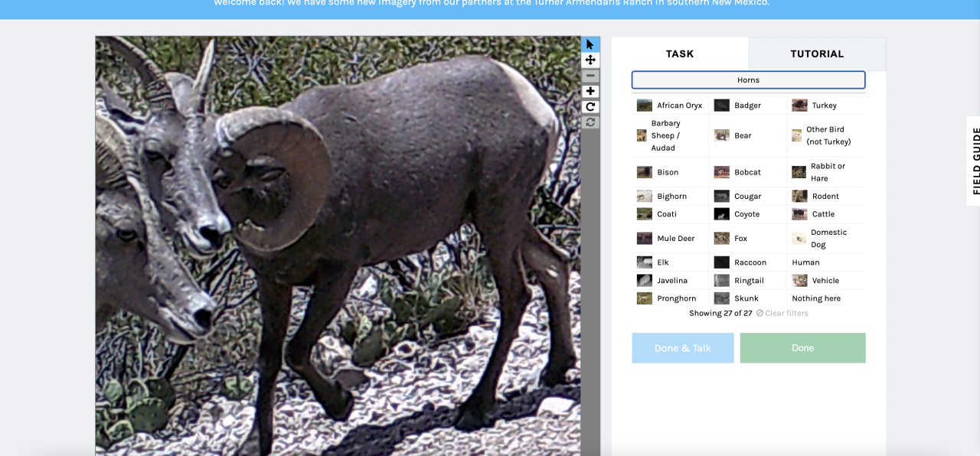The height and width of the screenshot is (456, 980).
Task: Rotate the image with the rotate icon
Action: [590, 106]
